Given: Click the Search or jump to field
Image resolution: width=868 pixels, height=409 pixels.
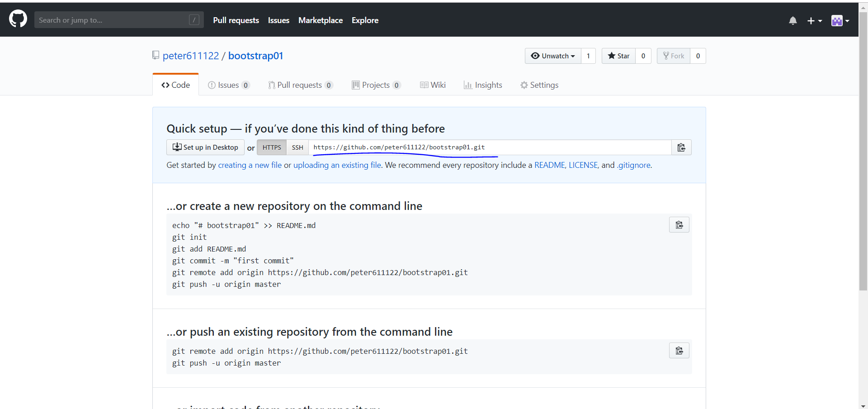Looking at the screenshot, I should point(119,20).
